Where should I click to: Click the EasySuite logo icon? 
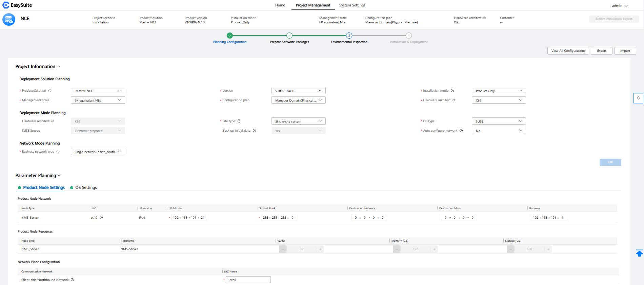[x=6, y=5]
